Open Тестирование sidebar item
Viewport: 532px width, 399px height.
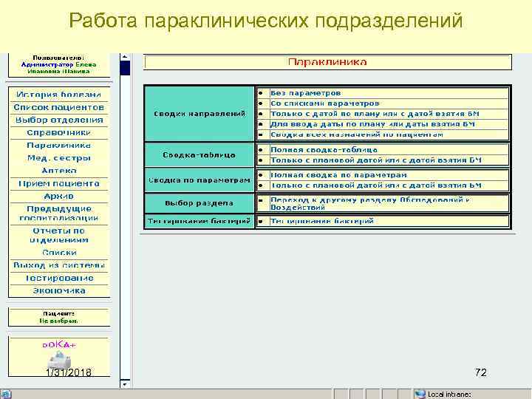coord(59,279)
